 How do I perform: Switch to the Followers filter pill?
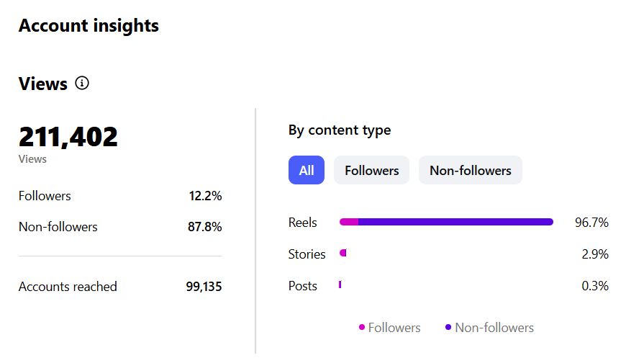coord(371,171)
